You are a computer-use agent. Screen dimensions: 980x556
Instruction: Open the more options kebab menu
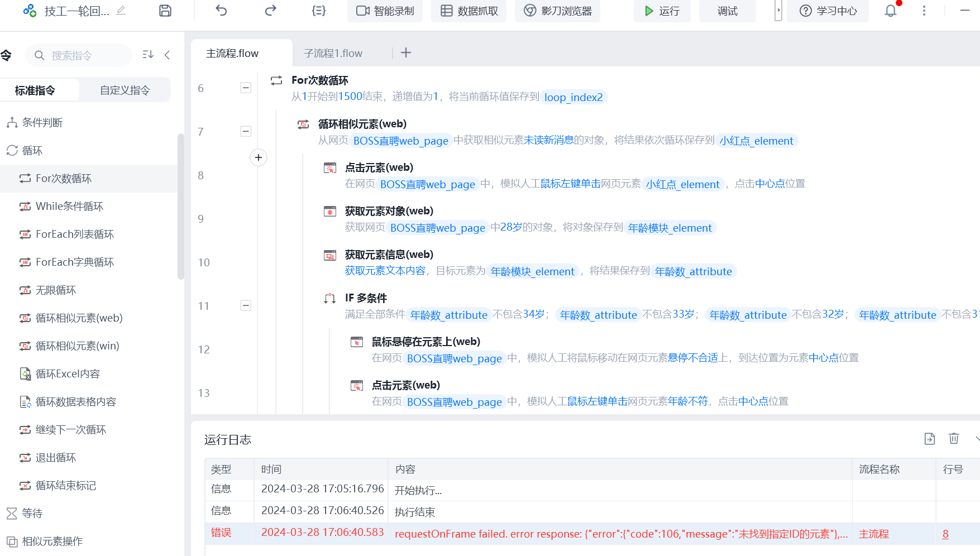coord(924,11)
